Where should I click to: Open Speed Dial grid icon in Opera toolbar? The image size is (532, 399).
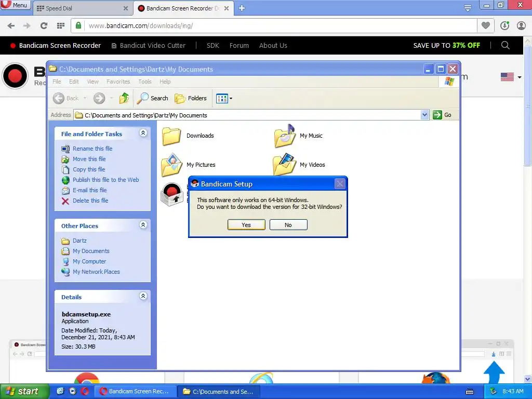(x=61, y=26)
